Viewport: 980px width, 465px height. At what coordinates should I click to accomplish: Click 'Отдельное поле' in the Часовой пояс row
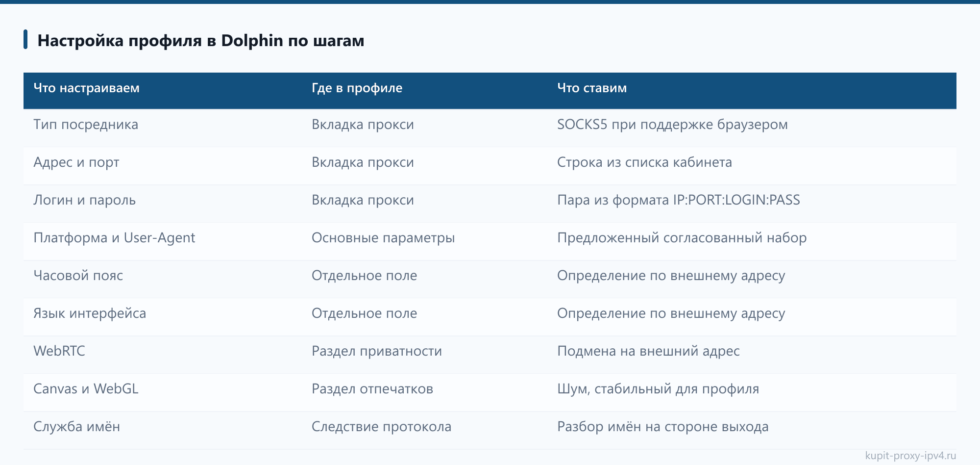click(x=364, y=276)
